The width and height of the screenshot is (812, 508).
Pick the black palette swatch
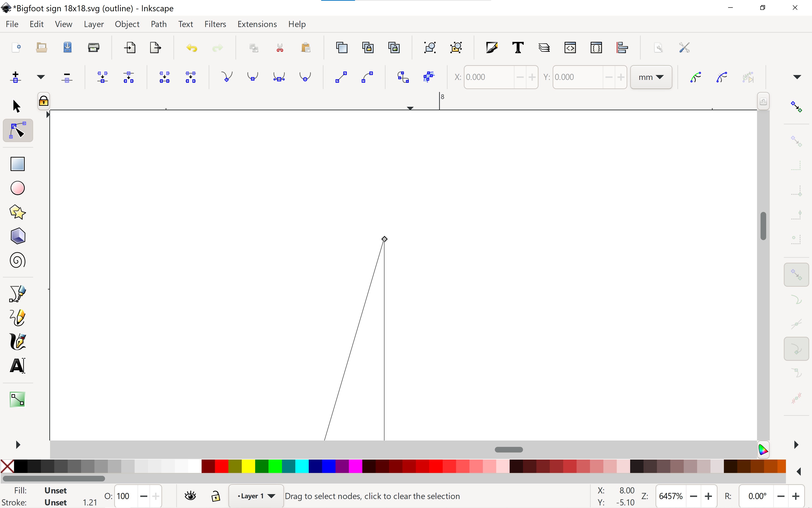point(21,466)
